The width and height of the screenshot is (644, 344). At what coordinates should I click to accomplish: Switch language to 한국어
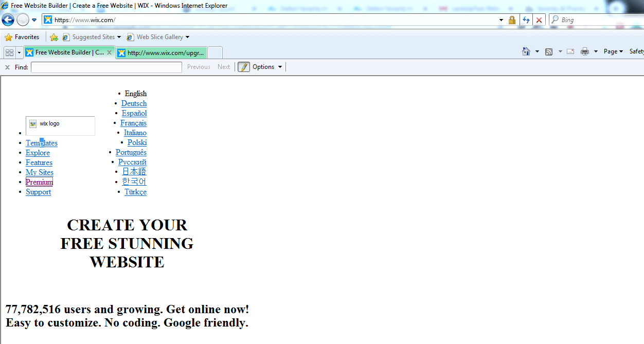pyautogui.click(x=134, y=182)
